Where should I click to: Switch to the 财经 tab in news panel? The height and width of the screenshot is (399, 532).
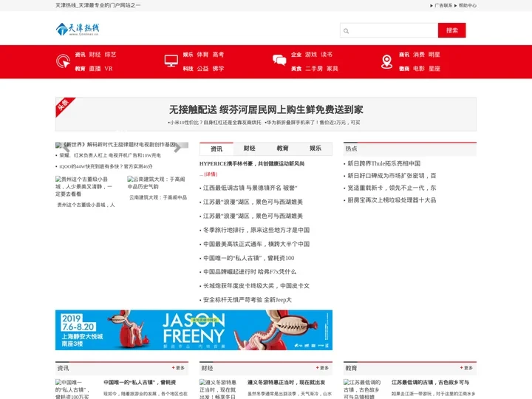(250, 149)
